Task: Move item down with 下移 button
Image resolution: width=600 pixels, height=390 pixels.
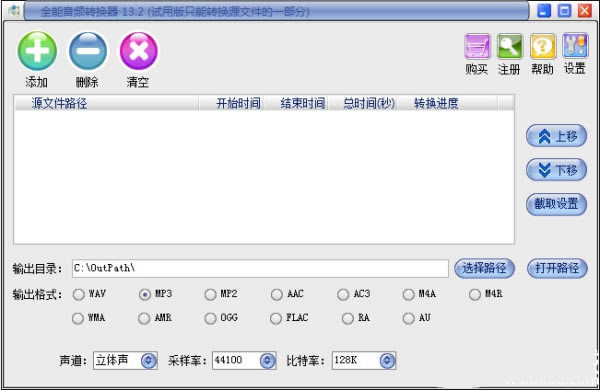Action: pos(556,170)
